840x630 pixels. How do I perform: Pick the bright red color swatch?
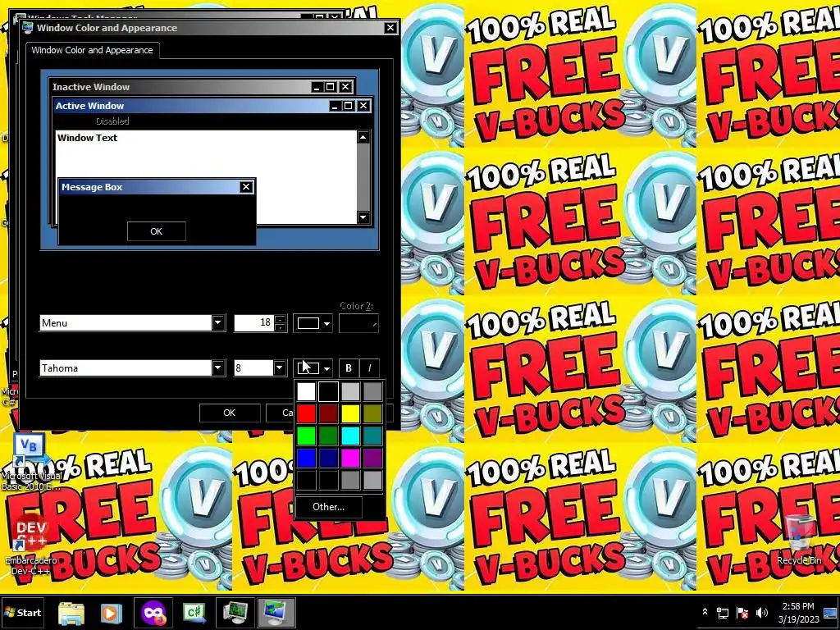(307, 413)
